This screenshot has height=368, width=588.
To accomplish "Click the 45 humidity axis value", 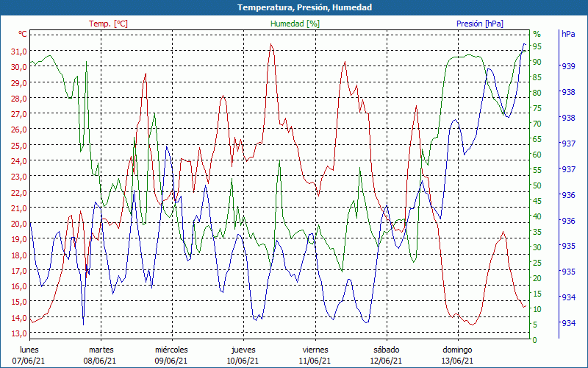I will tap(537, 201).
